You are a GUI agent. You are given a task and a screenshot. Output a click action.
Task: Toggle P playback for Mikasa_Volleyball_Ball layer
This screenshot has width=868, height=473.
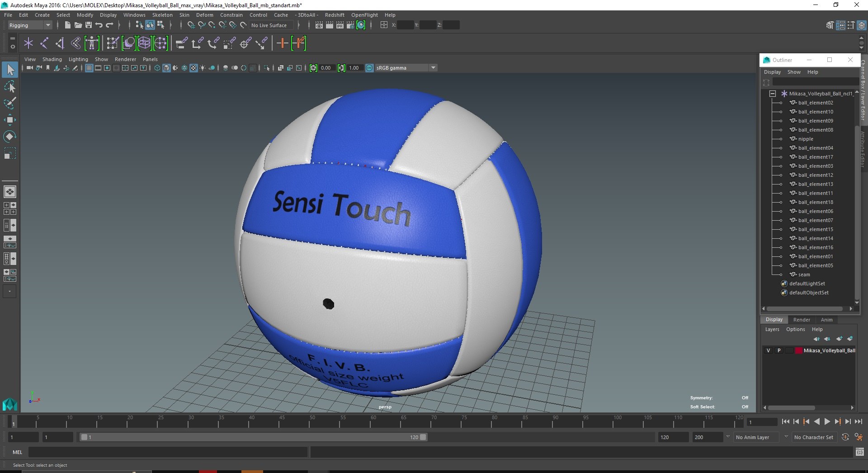coord(779,350)
